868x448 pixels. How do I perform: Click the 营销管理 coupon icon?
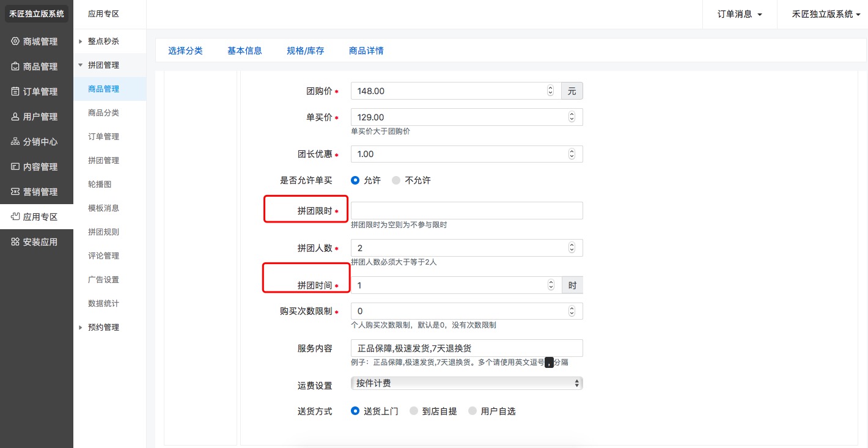pos(15,192)
